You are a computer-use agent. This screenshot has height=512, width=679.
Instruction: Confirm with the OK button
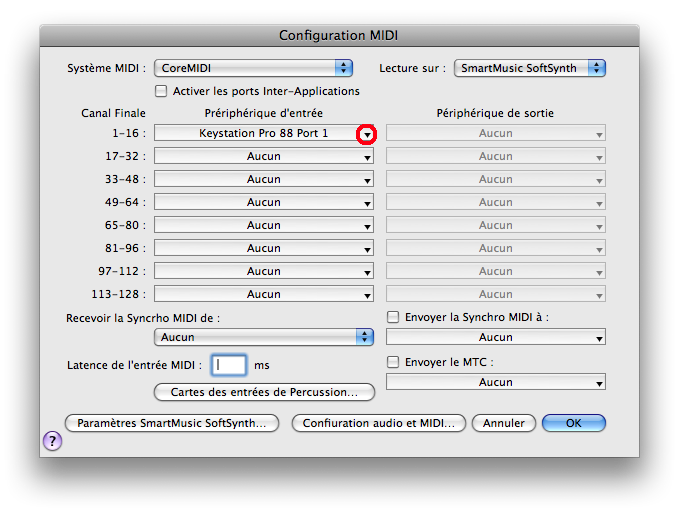(x=573, y=423)
